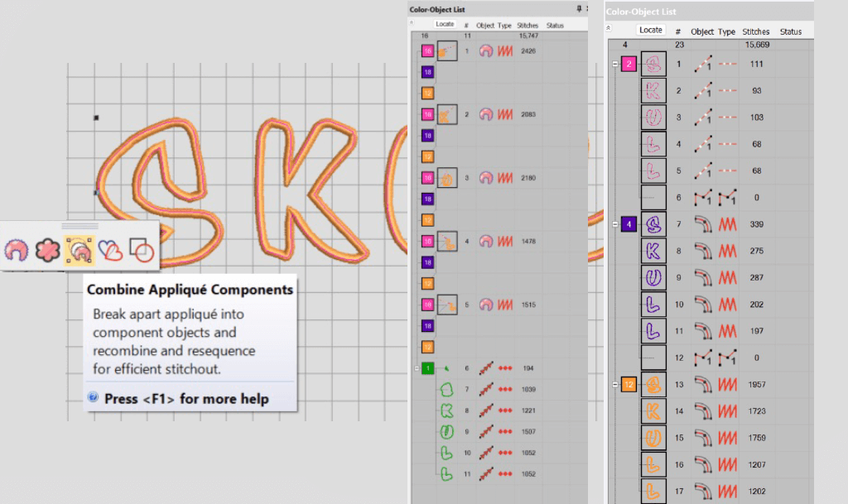Click the first pink appliqué icon in the floating toolbar

pyautogui.click(x=16, y=251)
